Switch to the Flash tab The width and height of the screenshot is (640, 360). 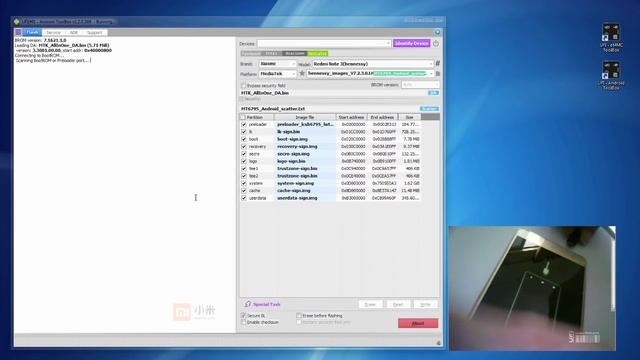pos(32,32)
